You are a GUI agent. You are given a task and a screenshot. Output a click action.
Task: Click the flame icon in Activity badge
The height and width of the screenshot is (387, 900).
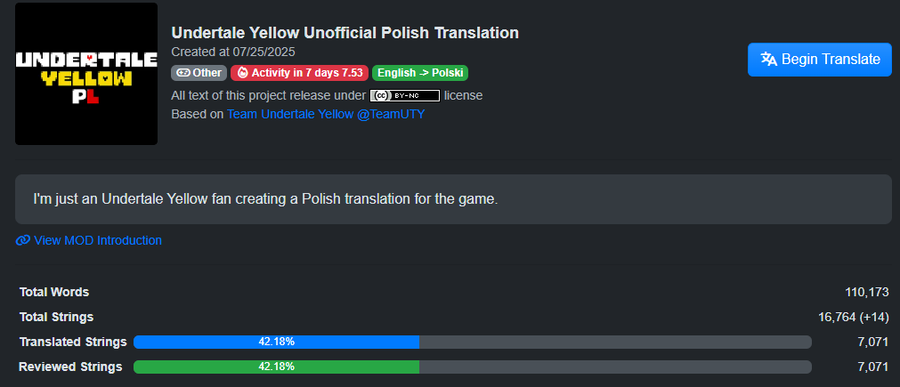coord(242,73)
